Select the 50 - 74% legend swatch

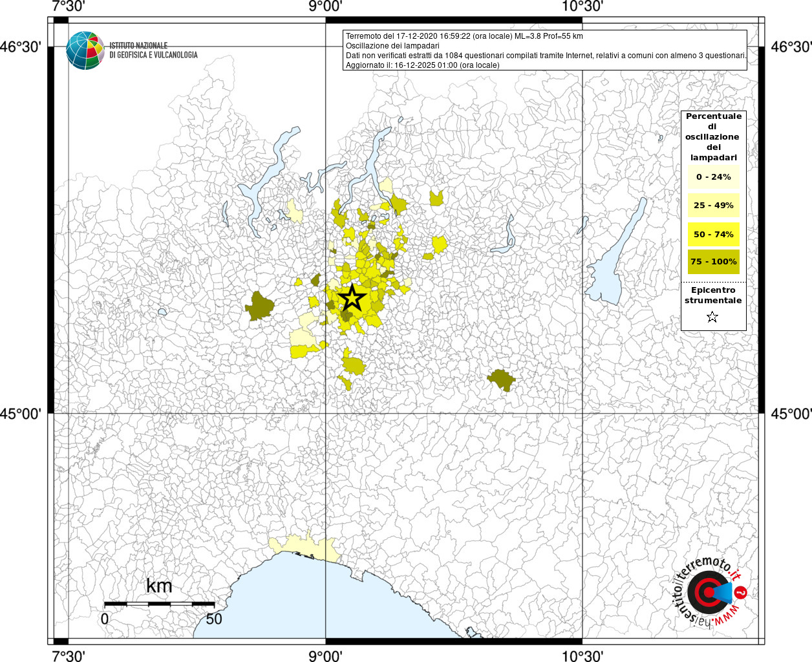(x=714, y=234)
